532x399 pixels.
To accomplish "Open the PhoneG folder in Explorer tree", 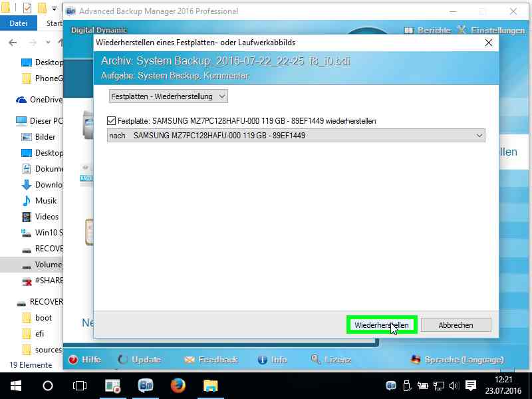I will pyautogui.click(x=42, y=78).
